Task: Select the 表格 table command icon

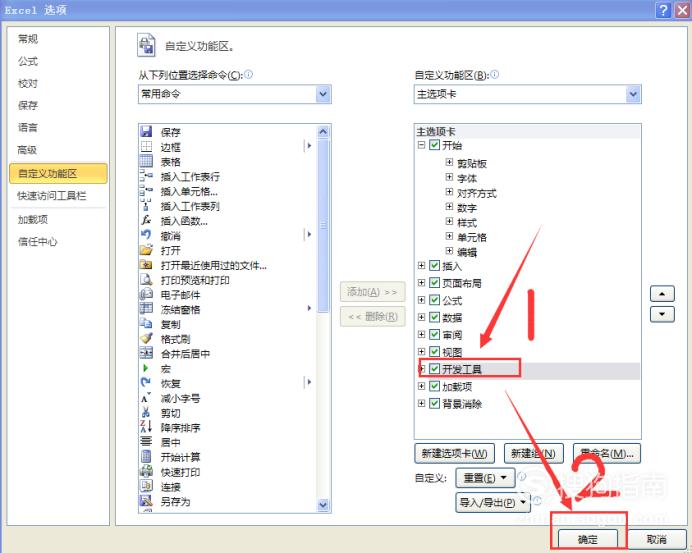Action: [146, 161]
